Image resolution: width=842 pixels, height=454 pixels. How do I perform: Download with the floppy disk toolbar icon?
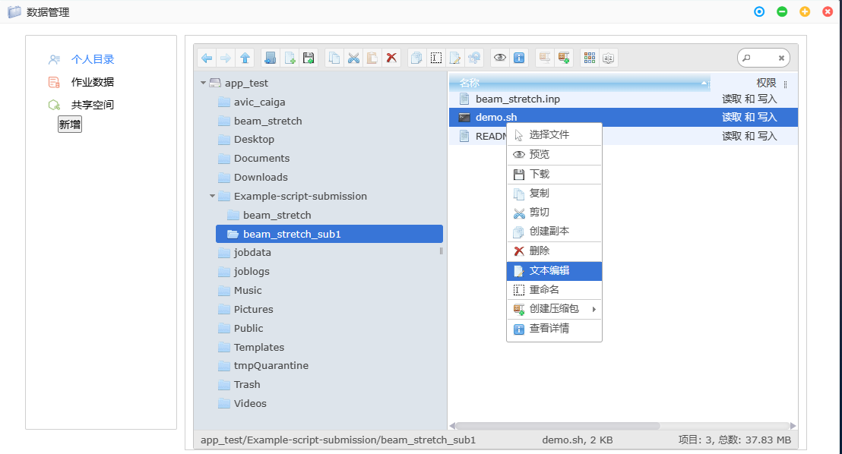(x=308, y=58)
